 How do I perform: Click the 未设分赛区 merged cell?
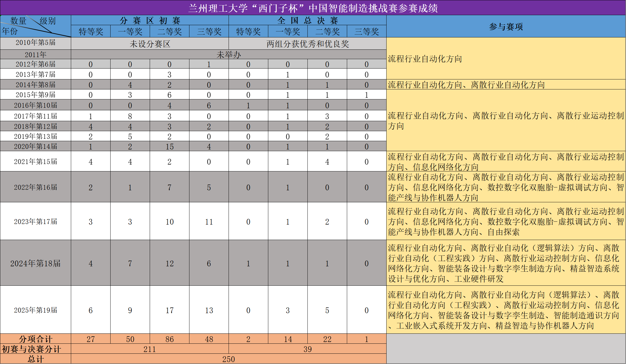150,44
